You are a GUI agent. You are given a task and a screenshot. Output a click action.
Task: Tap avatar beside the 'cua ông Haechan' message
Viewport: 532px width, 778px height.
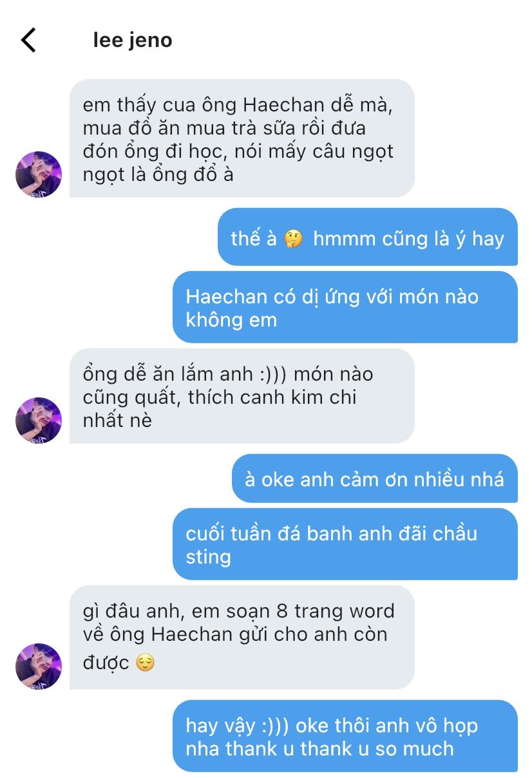pyautogui.click(x=39, y=174)
